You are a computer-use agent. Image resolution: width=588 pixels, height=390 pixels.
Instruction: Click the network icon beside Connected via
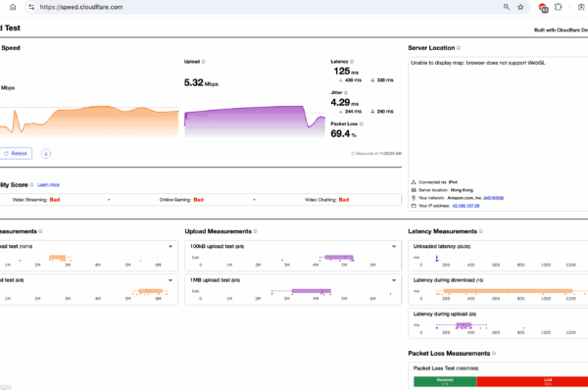click(414, 182)
